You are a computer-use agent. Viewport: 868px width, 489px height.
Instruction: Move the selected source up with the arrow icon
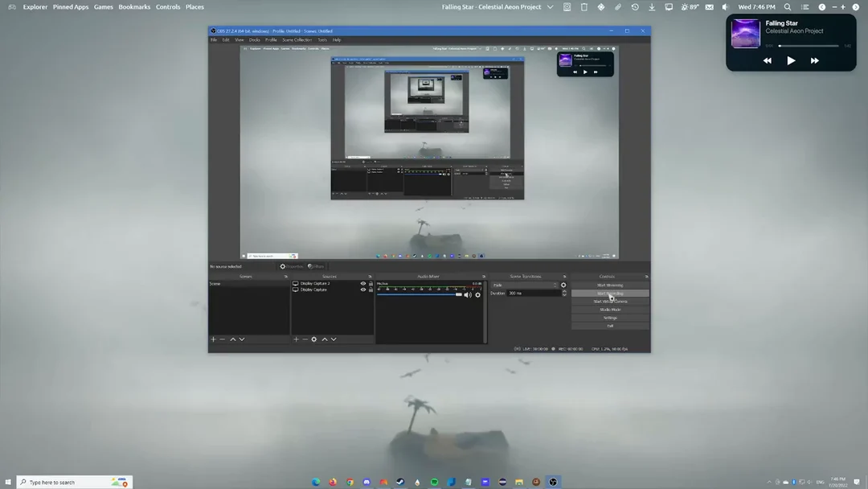(x=325, y=339)
